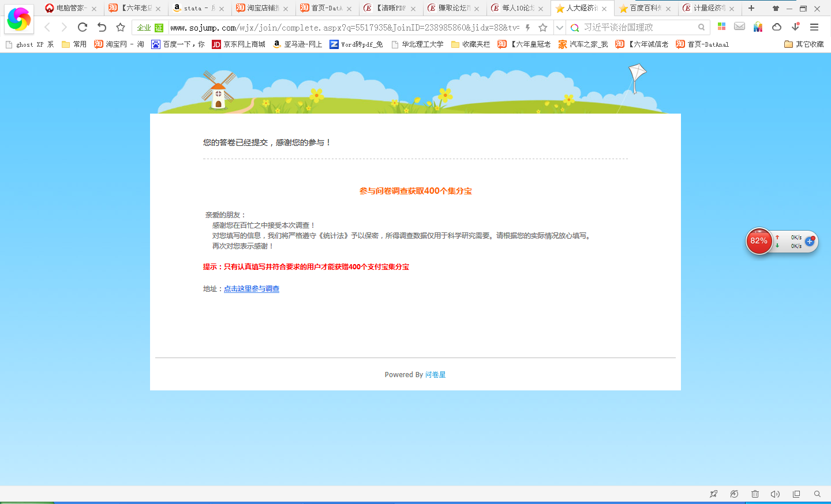This screenshot has width=831, height=504.
Task: Click the status bar icon beside the rocket
Action: 734,494
